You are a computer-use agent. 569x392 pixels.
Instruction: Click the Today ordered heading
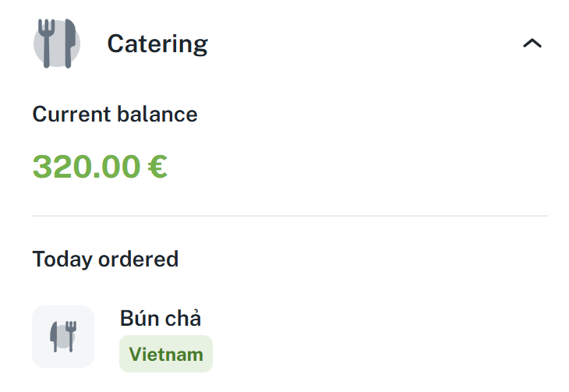coord(105,259)
